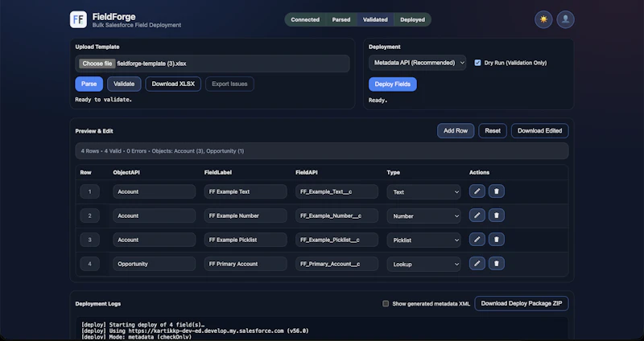Delete row 4 FF Primary Account trash icon
The image size is (644, 341).
pyautogui.click(x=496, y=264)
